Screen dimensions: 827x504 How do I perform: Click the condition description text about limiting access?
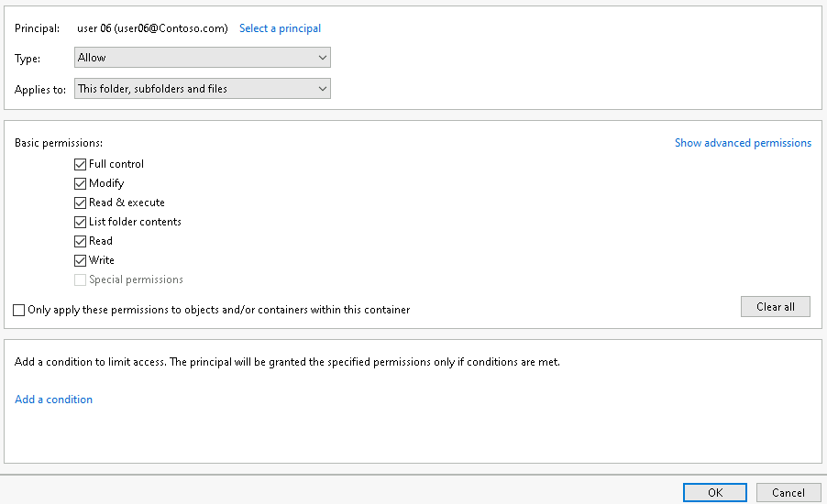[288, 362]
